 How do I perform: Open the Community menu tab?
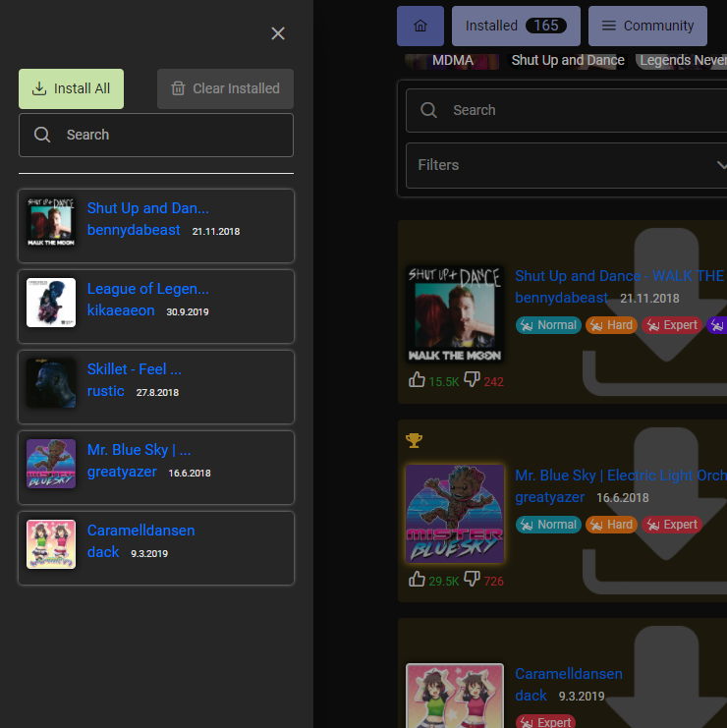coord(647,26)
